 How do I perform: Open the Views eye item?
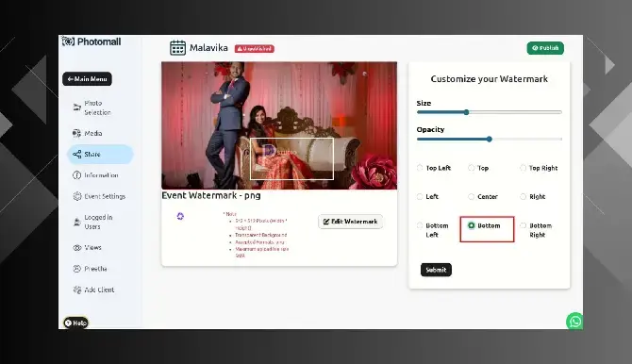pos(87,247)
